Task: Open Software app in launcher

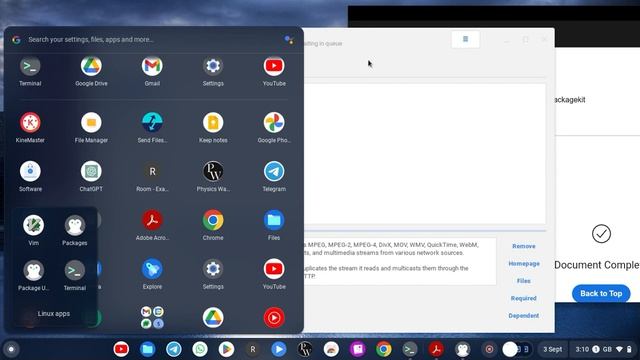Action: pos(30,171)
